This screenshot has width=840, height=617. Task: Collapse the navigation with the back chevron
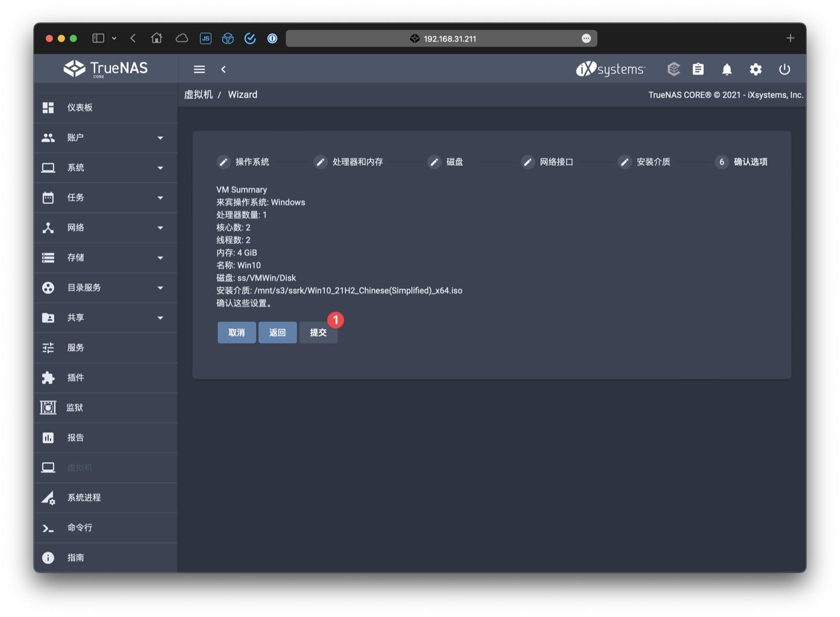pos(224,69)
